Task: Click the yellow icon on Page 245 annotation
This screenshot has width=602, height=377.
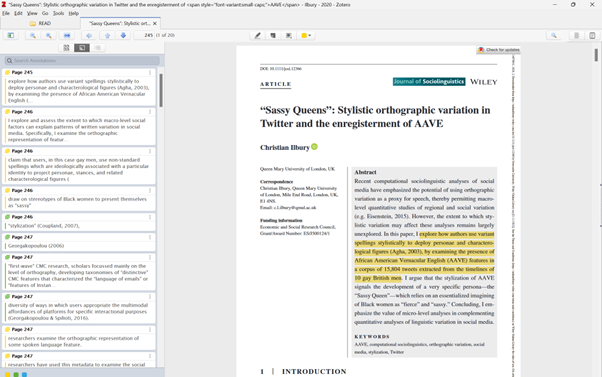Action: pos(7,72)
